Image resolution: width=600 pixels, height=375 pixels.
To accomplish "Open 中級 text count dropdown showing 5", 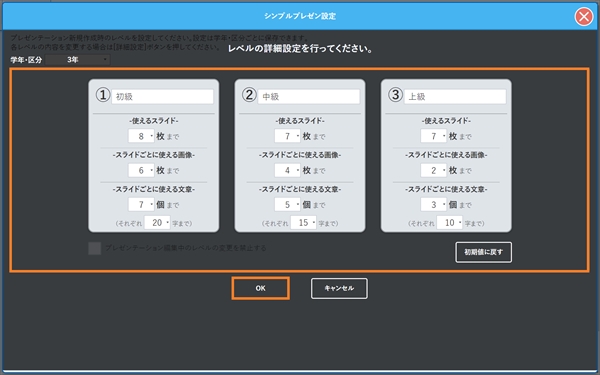I will point(287,204).
